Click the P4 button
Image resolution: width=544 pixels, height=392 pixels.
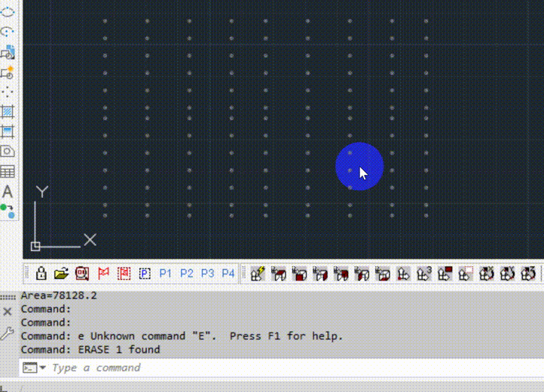(x=228, y=274)
